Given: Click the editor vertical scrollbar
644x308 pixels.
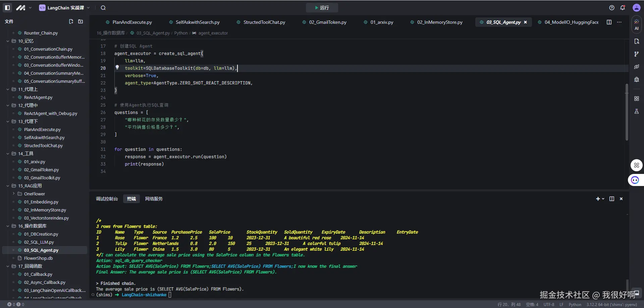Looking at the screenshot, I should coord(626,112).
